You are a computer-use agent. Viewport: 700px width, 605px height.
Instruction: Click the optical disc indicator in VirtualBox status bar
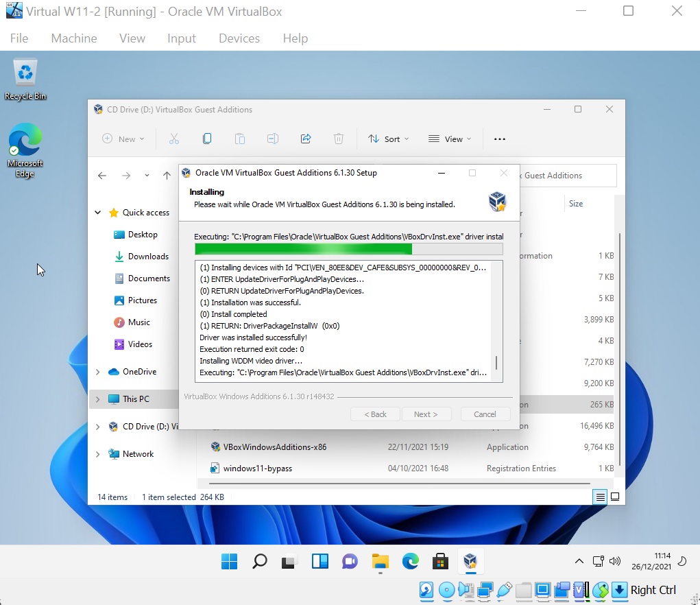446,591
